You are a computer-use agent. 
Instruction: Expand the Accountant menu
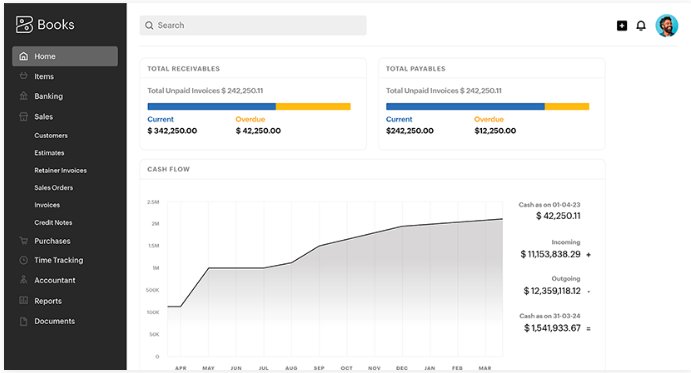(55, 280)
